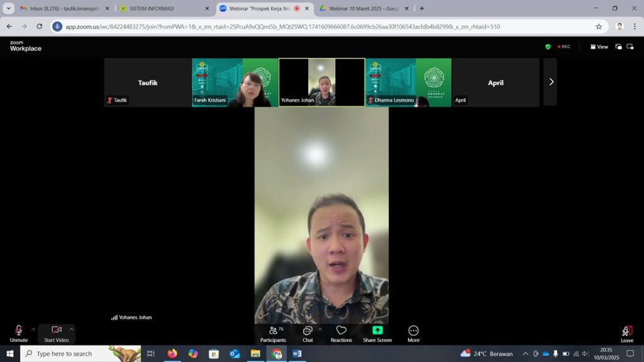
Task: Expand chat options arrow beside Chat
Action: (320, 329)
